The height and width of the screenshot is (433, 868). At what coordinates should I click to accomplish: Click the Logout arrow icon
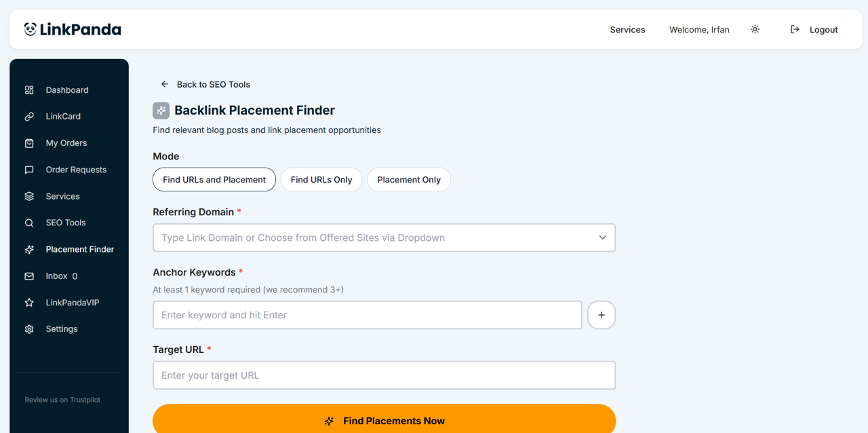coord(795,29)
